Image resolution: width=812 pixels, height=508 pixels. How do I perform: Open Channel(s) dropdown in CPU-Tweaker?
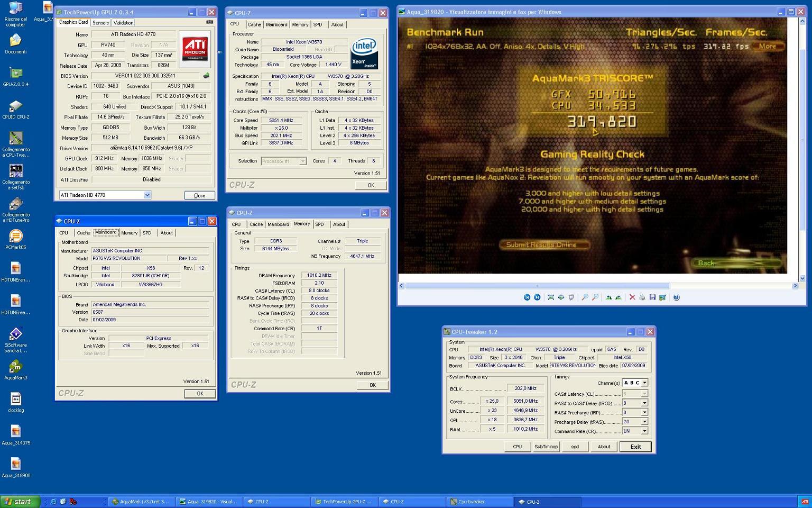click(x=644, y=383)
